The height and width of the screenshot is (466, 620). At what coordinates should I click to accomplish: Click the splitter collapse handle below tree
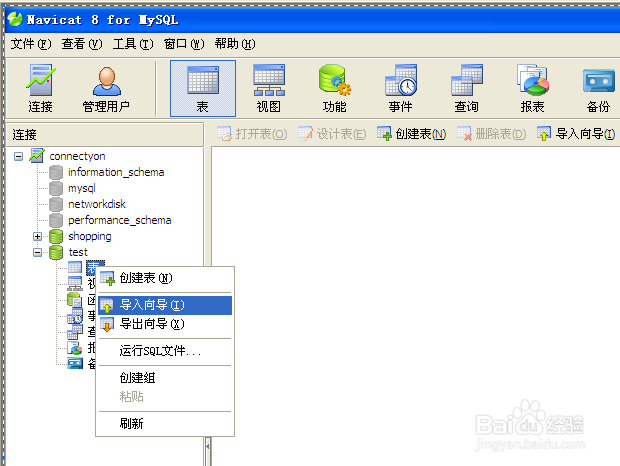[x=208, y=446]
